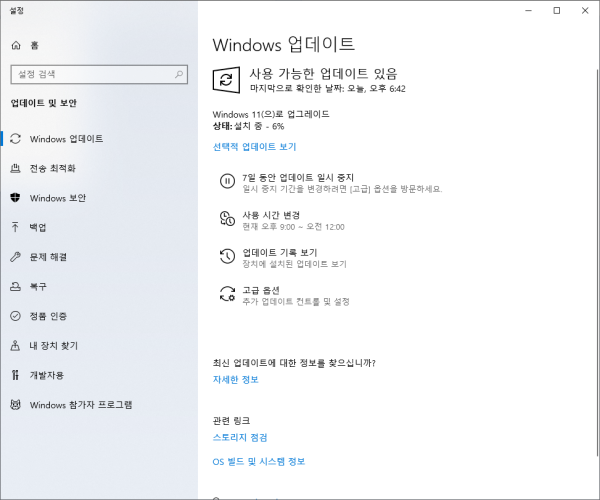Image resolution: width=600 pixels, height=500 pixels.
Task: Click the 상태: 설치 중 - 6% text
Action: point(248,126)
